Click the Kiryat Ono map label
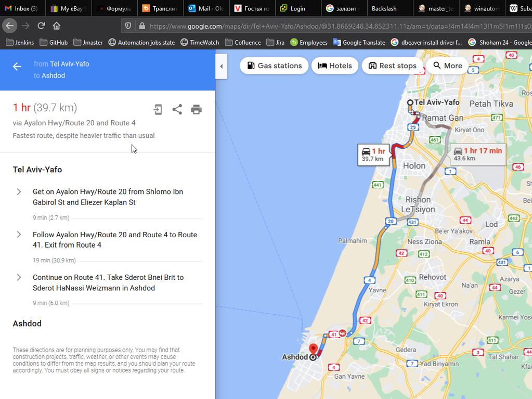Screen dimensions: 532x399 point(469,130)
